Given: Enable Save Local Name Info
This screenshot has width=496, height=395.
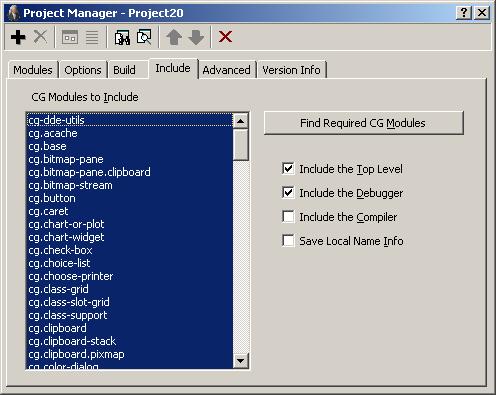Looking at the screenshot, I should tap(288, 241).
